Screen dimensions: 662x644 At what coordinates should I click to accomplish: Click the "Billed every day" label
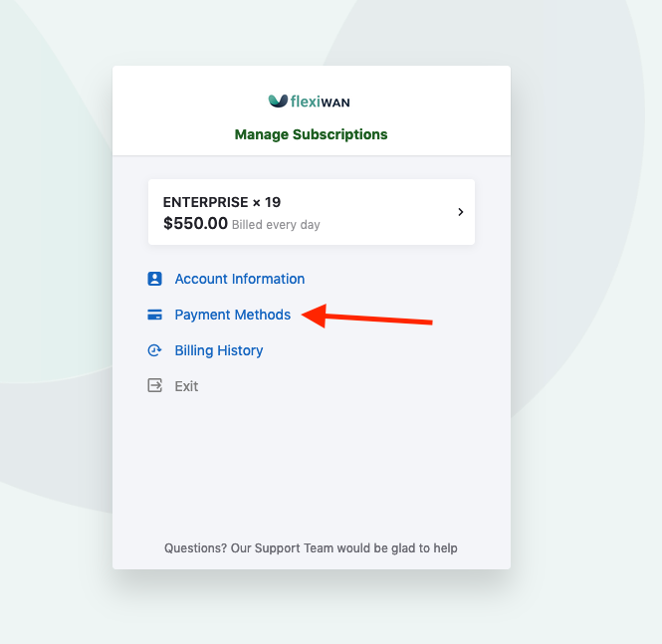(x=276, y=225)
